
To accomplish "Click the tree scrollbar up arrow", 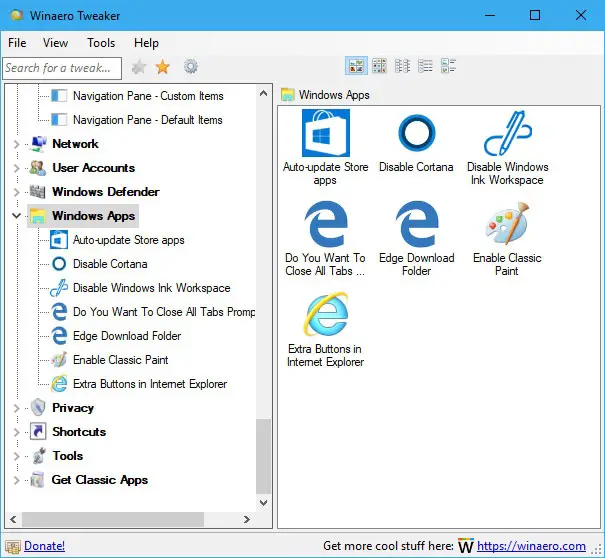I will [x=264, y=93].
